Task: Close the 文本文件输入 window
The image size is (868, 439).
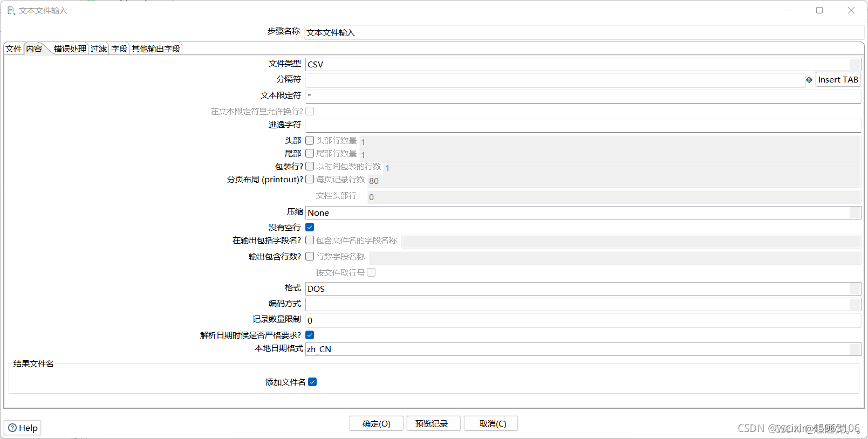Action: [851, 10]
